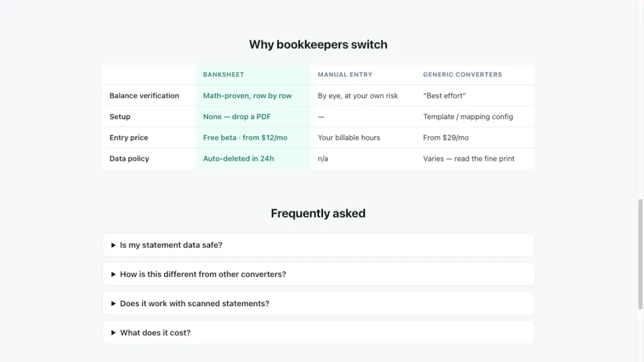The width and height of the screenshot is (644, 362).
Task: Click the GENERIC CONVERTERS column header
Action: (x=475, y=75)
